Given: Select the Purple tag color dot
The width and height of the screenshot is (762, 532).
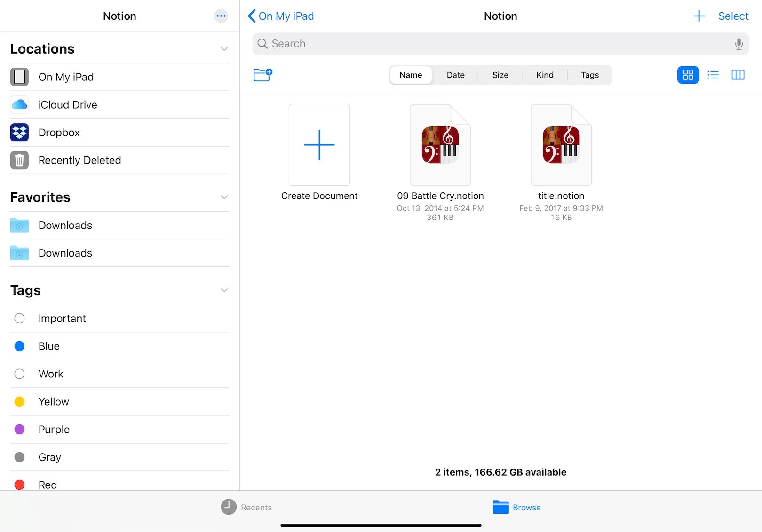Looking at the screenshot, I should tap(19, 430).
